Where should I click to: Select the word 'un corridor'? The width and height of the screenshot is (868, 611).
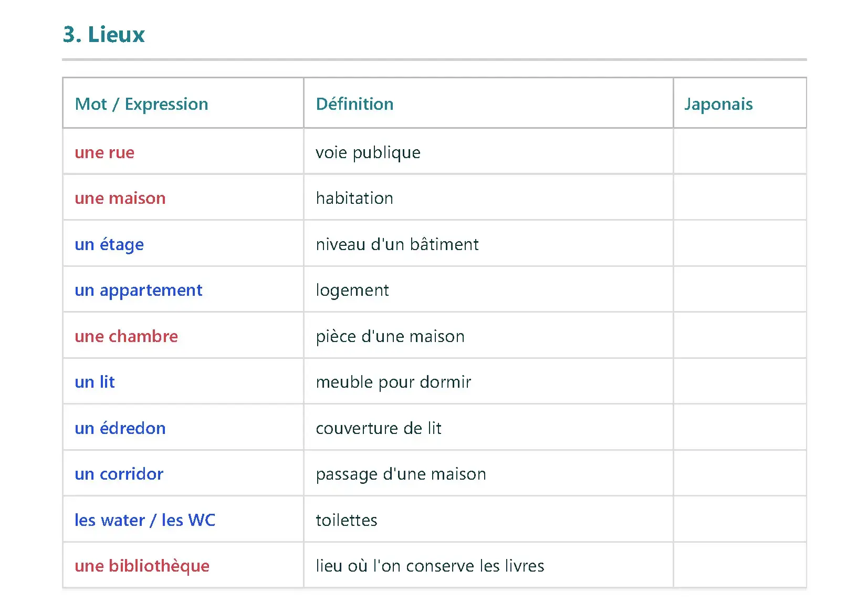click(119, 474)
